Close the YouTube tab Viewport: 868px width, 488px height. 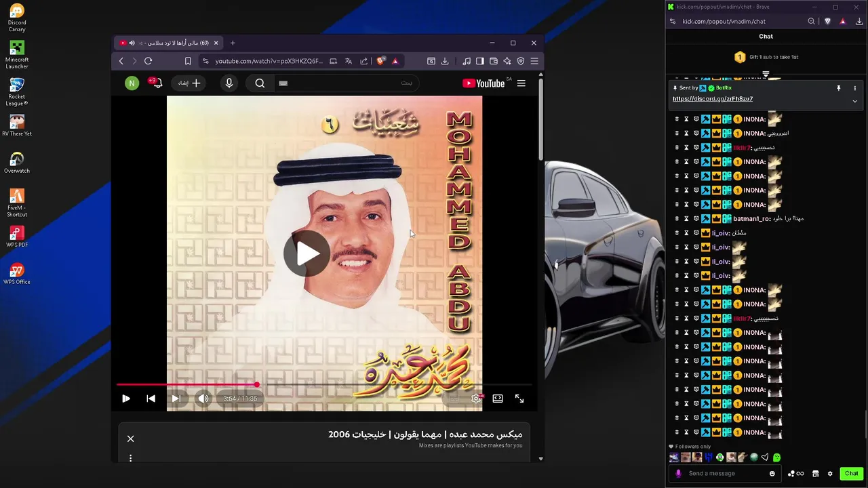click(216, 43)
